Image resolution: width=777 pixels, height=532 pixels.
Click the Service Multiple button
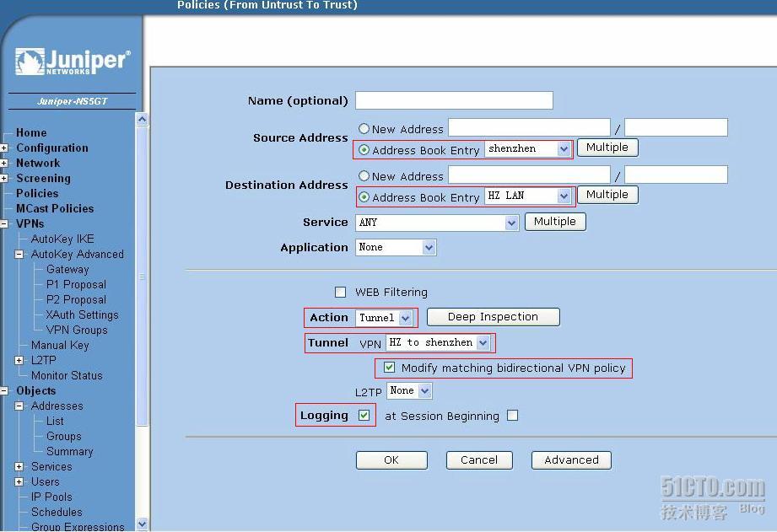[x=555, y=222]
